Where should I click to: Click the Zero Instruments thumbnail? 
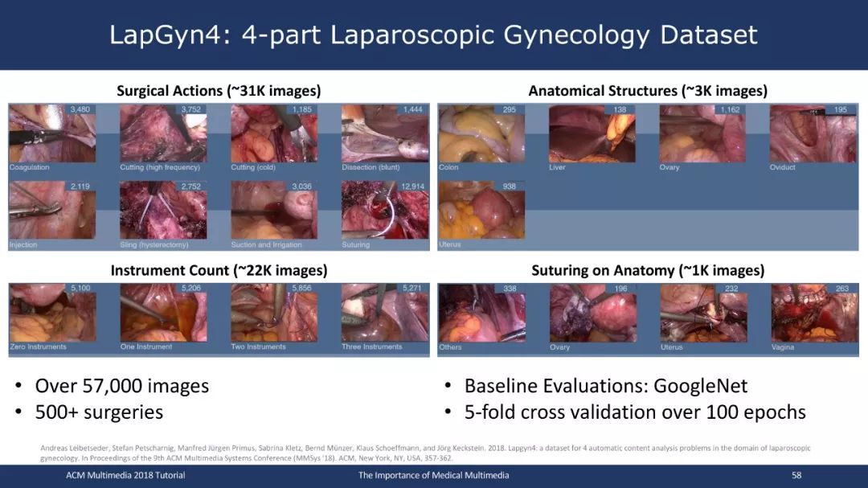click(52, 313)
